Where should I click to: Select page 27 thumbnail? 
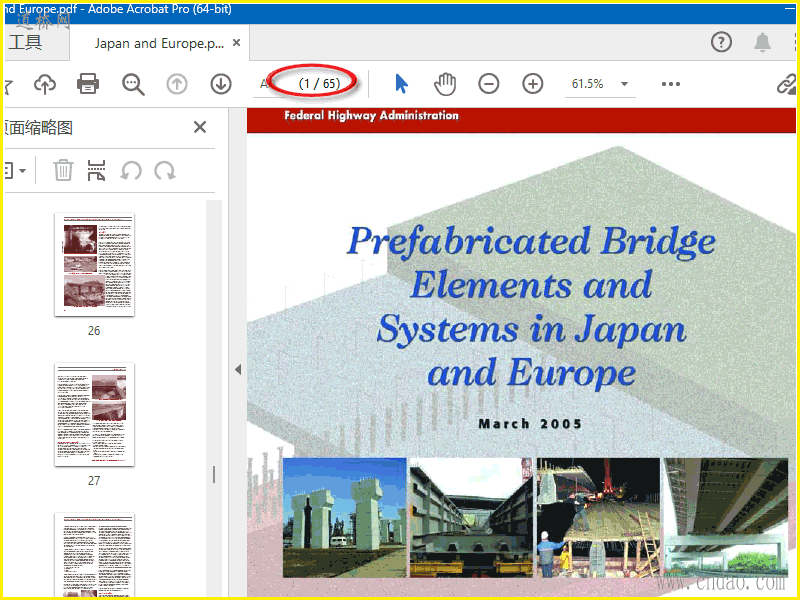[x=94, y=414]
